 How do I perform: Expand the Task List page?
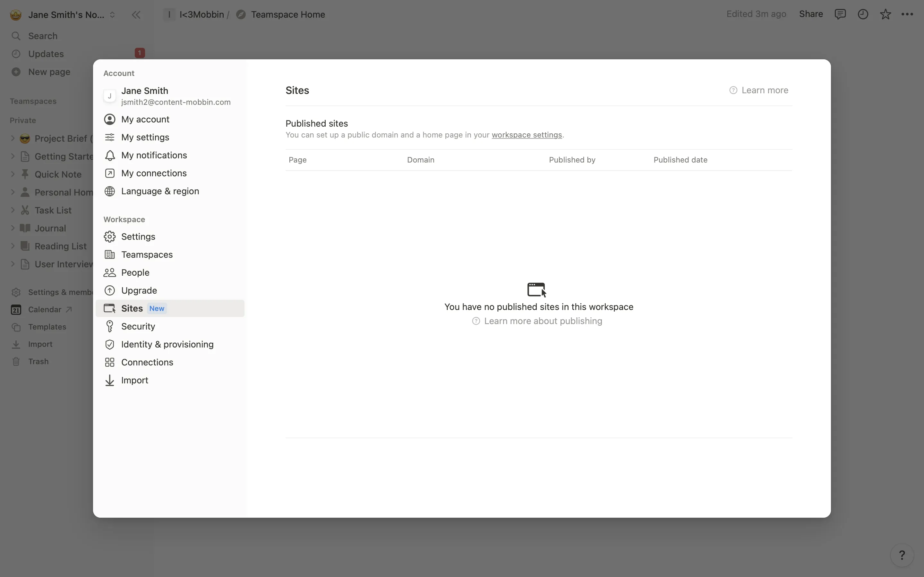point(13,210)
